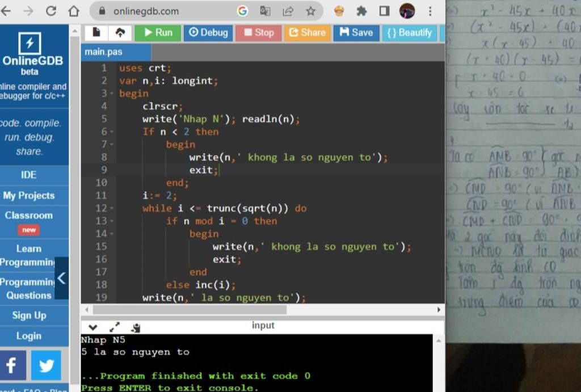581x392 pixels.
Task: Open Learn Programming in the sidebar
Action: tap(27, 255)
